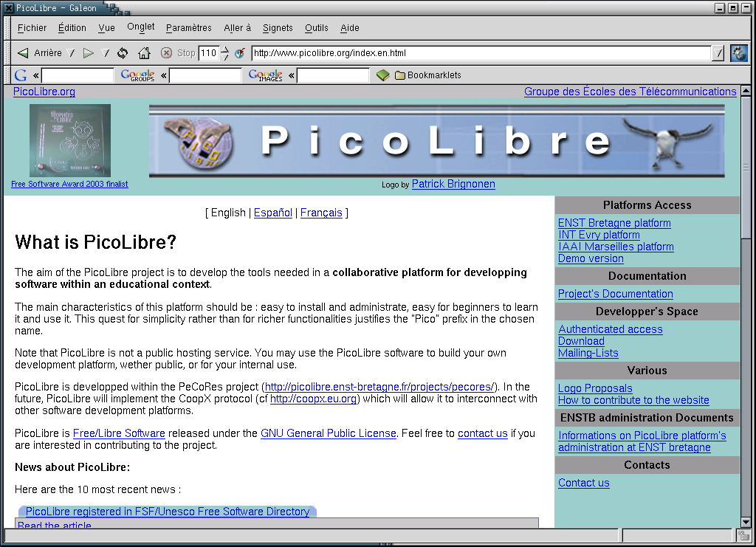Open the Aller à menu
Image resolution: width=756 pixels, height=547 pixels.
[237, 28]
